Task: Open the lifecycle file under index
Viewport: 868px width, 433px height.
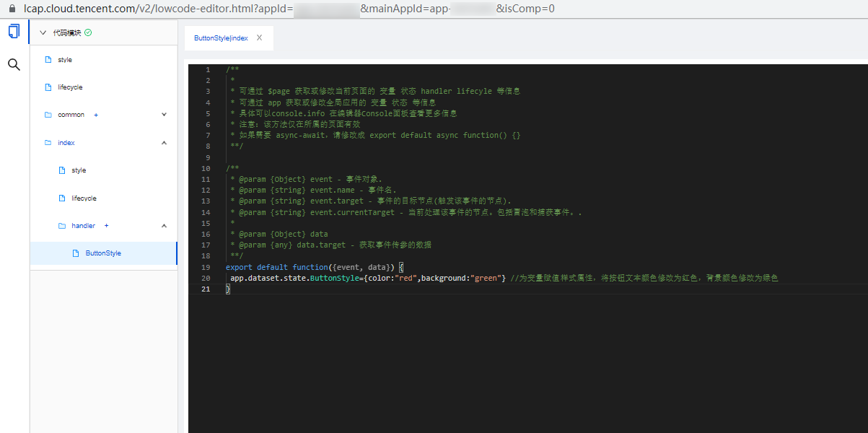Action: pyautogui.click(x=84, y=198)
